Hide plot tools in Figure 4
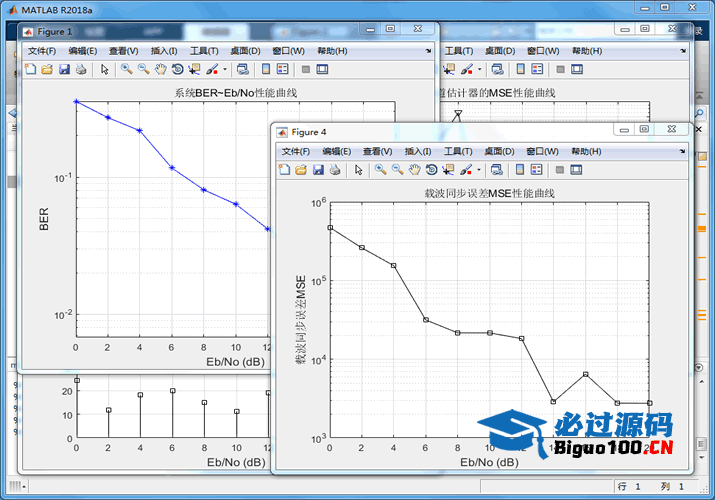Viewport: 715px width, 500px height. click(560, 170)
